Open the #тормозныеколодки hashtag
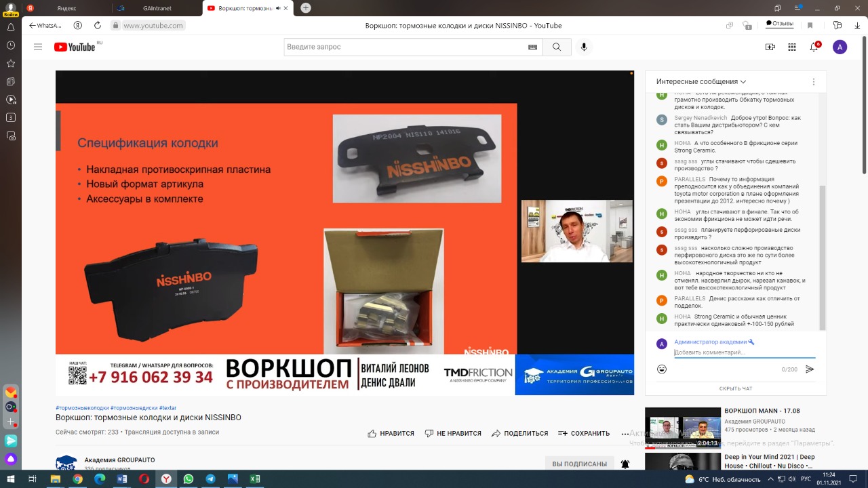868x488 pixels. pos(82,408)
